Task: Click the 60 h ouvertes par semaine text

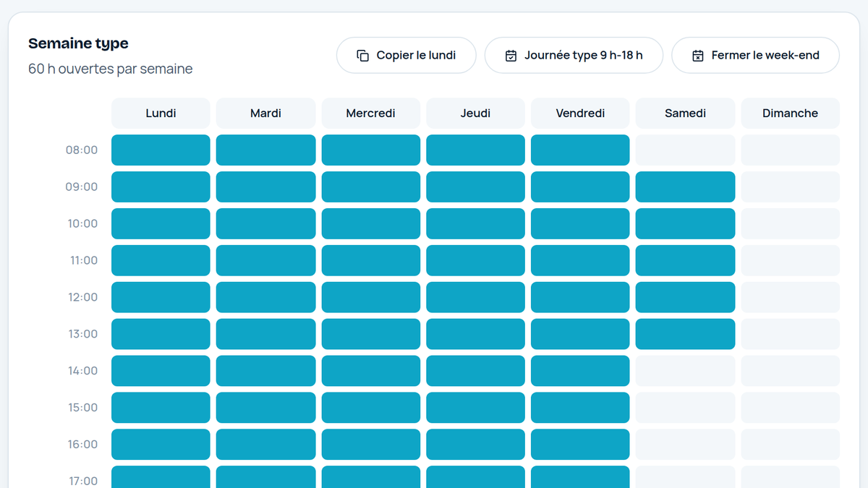Action: pos(110,69)
